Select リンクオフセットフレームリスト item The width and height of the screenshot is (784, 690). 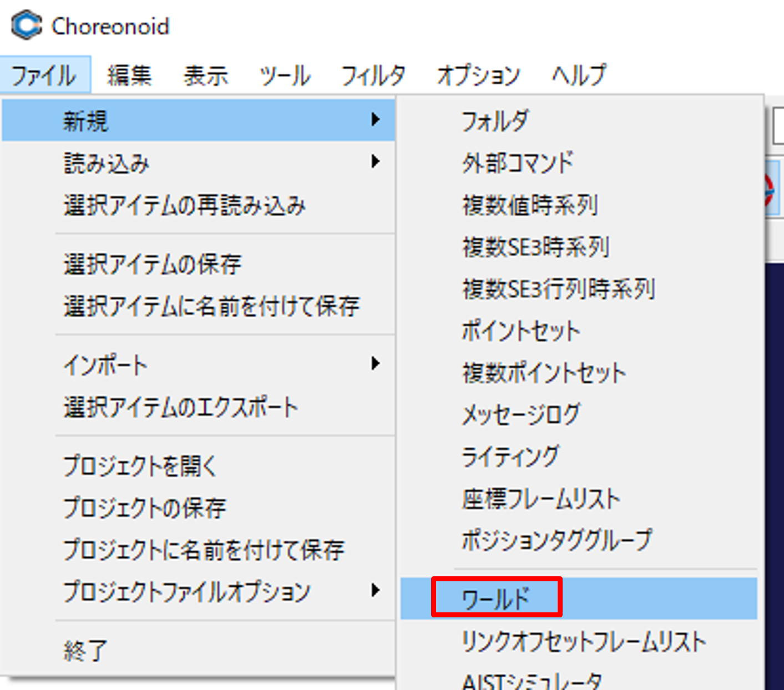(584, 642)
